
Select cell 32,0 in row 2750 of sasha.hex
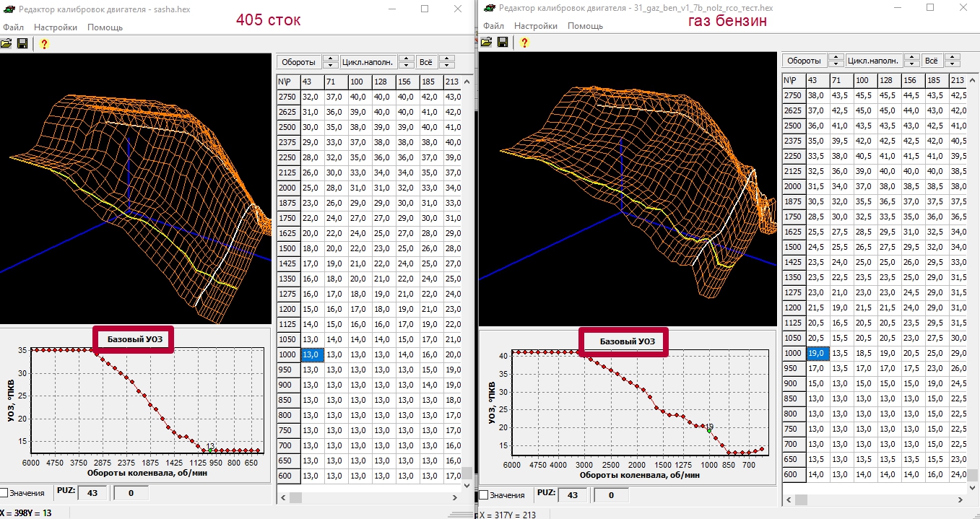coord(312,96)
